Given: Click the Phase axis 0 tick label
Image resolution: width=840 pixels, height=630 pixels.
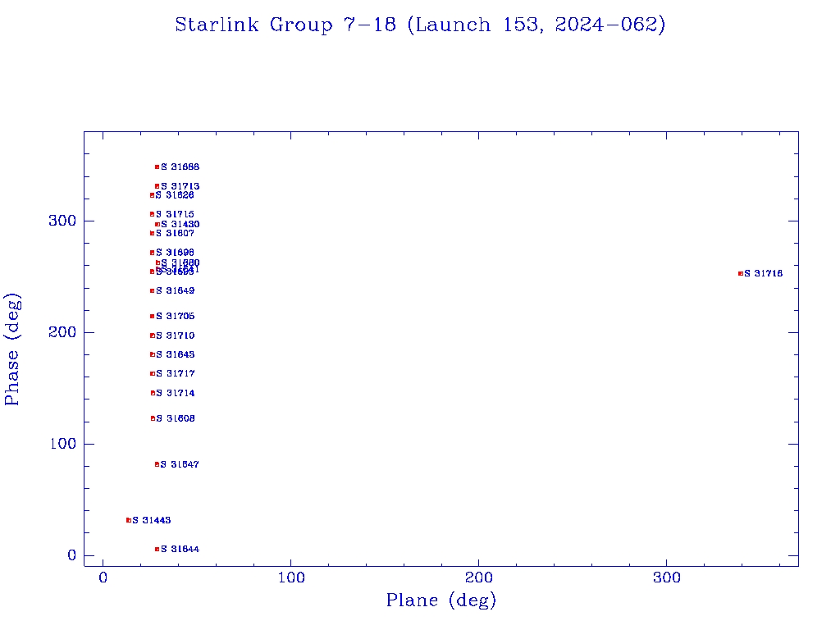Looking at the screenshot, I should 72,555.
